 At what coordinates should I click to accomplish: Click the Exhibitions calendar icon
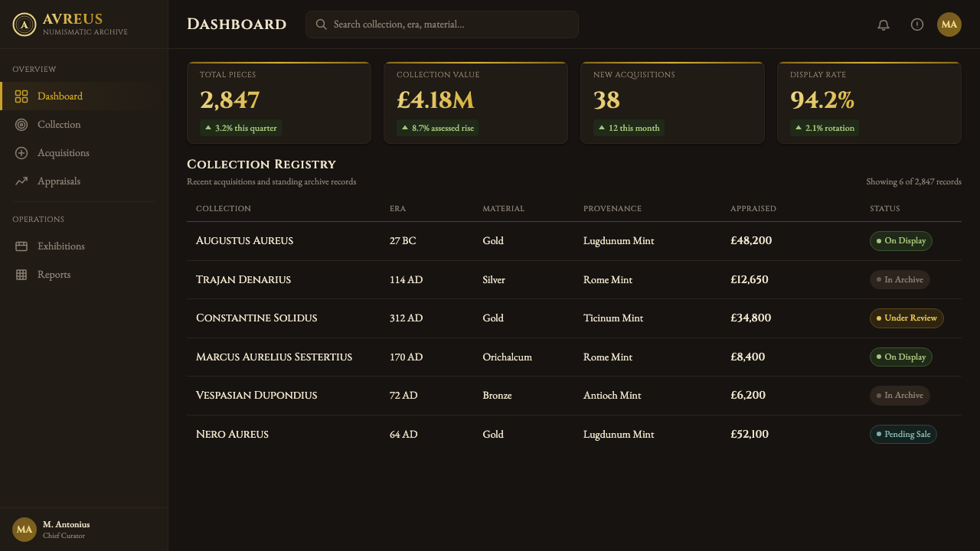click(21, 246)
